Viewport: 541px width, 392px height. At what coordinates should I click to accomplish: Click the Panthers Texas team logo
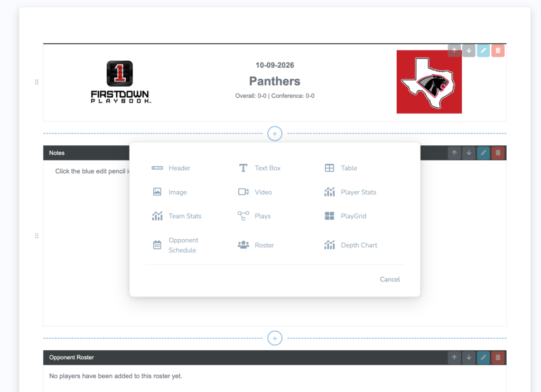[x=429, y=82]
